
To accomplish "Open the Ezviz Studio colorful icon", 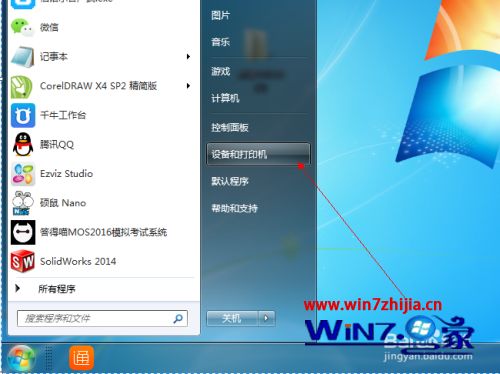I will 23,174.
